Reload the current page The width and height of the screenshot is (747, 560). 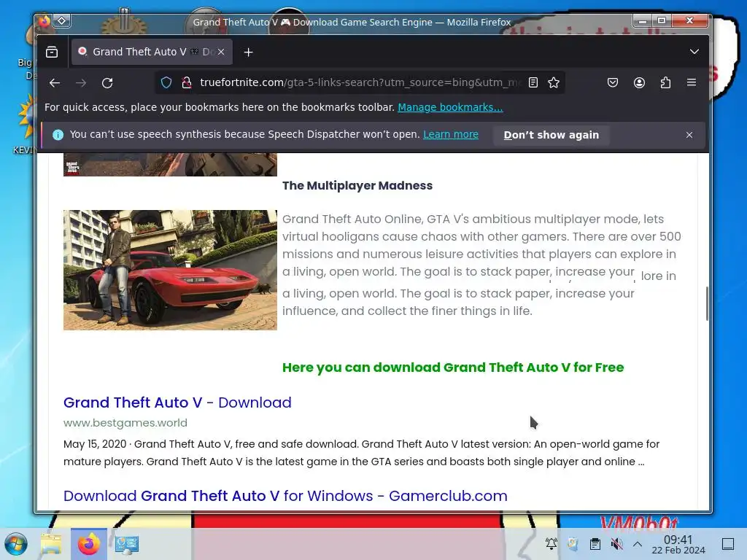pyautogui.click(x=107, y=83)
